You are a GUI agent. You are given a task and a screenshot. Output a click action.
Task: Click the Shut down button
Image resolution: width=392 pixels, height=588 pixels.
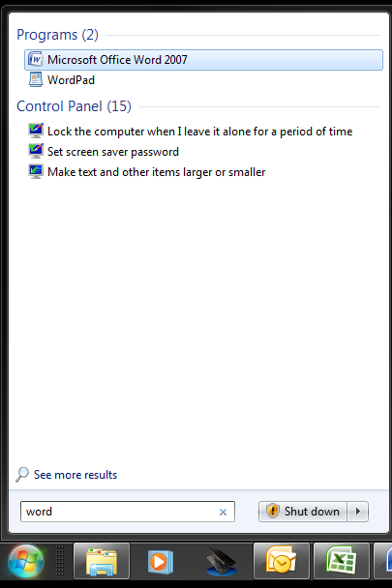click(x=303, y=512)
